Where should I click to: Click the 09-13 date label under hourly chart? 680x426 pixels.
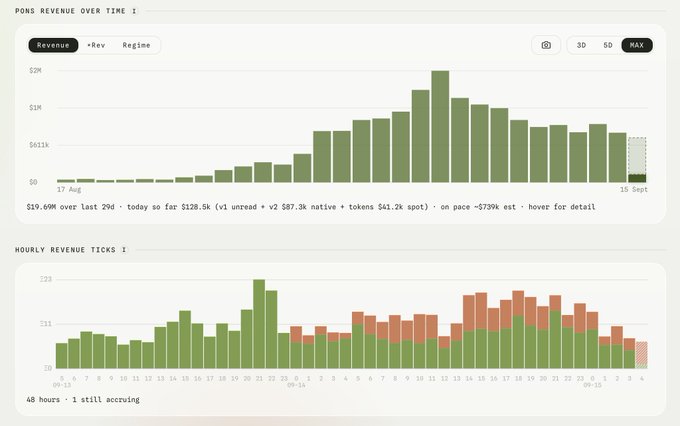(62, 385)
